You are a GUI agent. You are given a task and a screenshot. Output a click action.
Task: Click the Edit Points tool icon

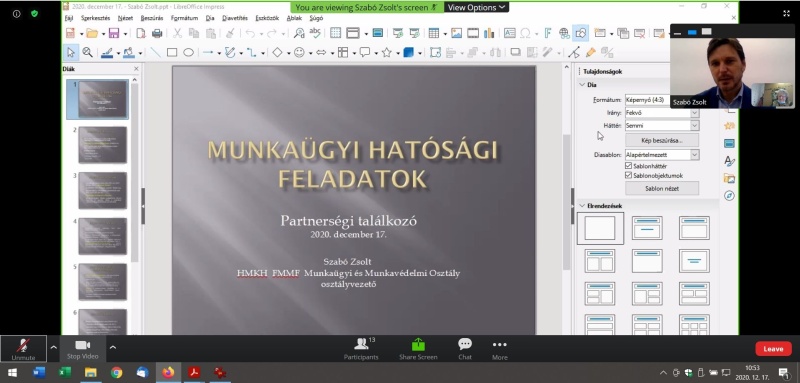point(574,52)
